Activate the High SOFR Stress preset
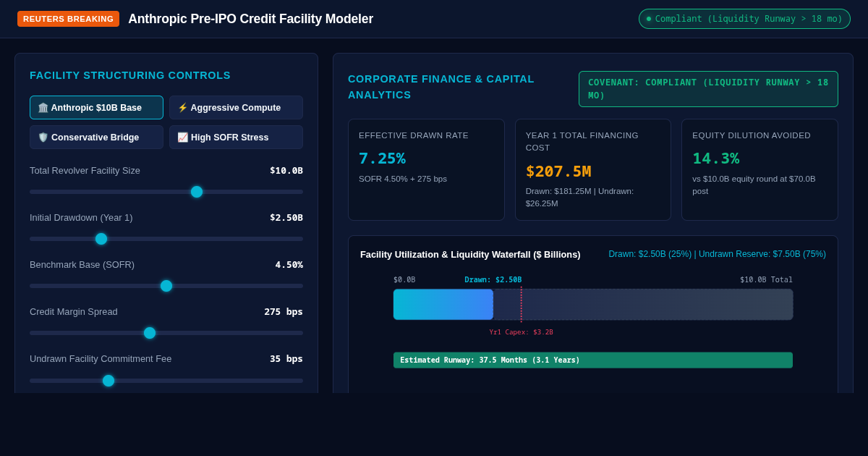Viewport: 868px width, 456px height. [236, 137]
